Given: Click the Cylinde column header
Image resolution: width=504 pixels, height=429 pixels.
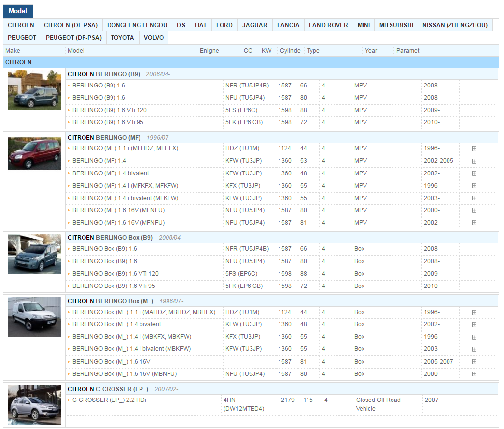Looking at the screenshot, I should point(290,51).
